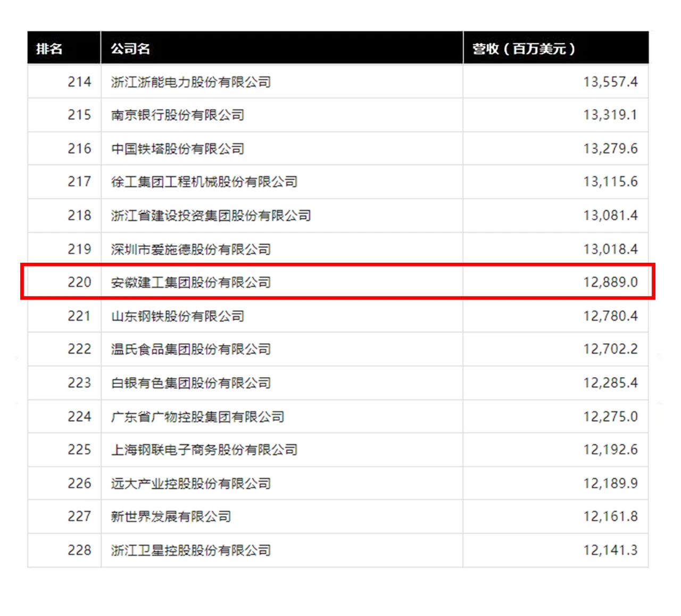Open 白银有色集团股份有限公司 entry
The image size is (681, 616).
pyautogui.click(x=190, y=383)
